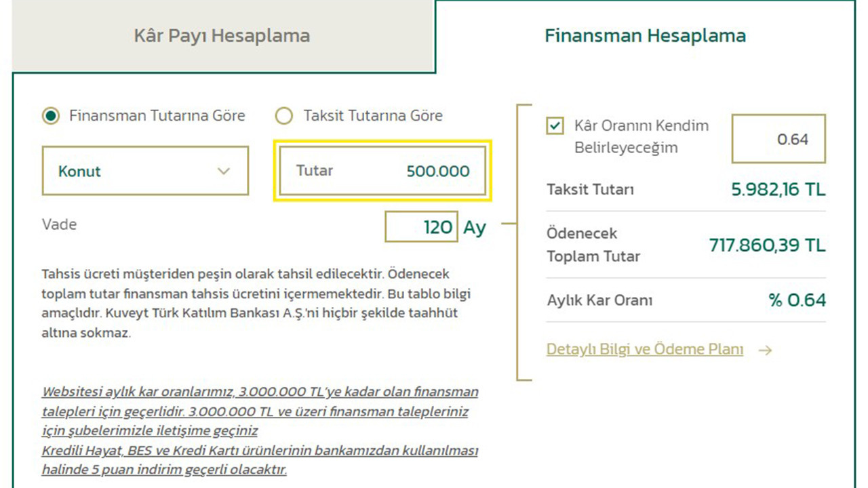Select the Finansman Tutarına Göre radio button

point(50,116)
